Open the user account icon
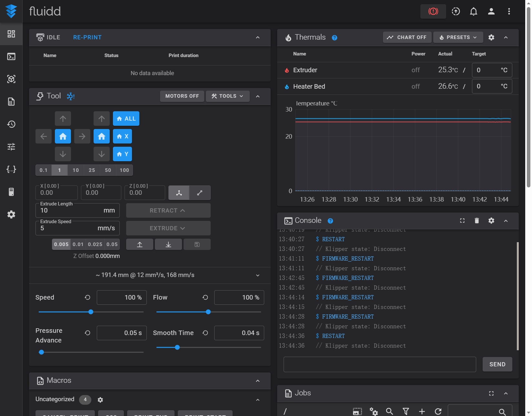 (491, 12)
